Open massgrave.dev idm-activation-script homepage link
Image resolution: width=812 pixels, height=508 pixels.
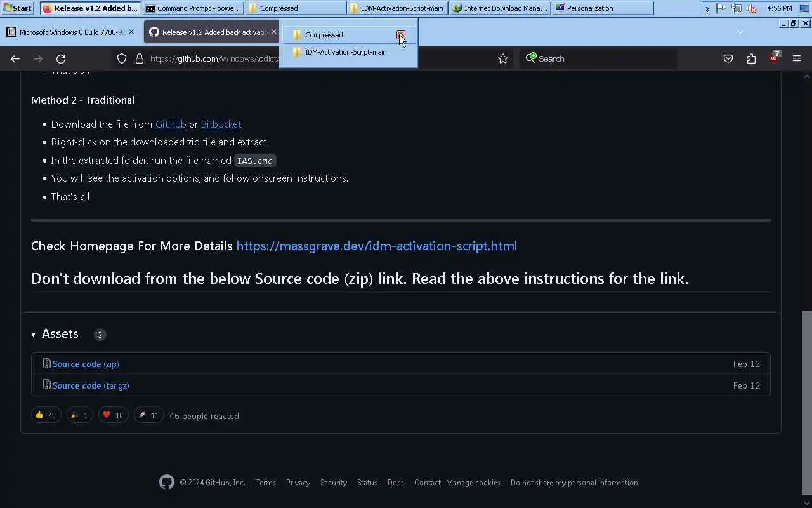pyautogui.click(x=377, y=246)
